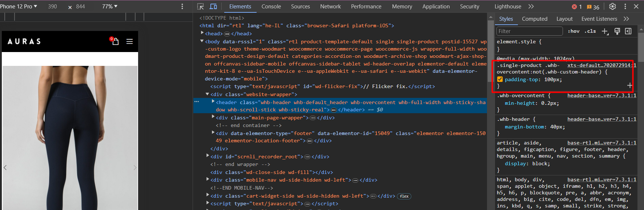Screen dimensions: 644x210
Task: Show more DevTools tabs via the chevron after Lighthouse
Action: [531, 7]
